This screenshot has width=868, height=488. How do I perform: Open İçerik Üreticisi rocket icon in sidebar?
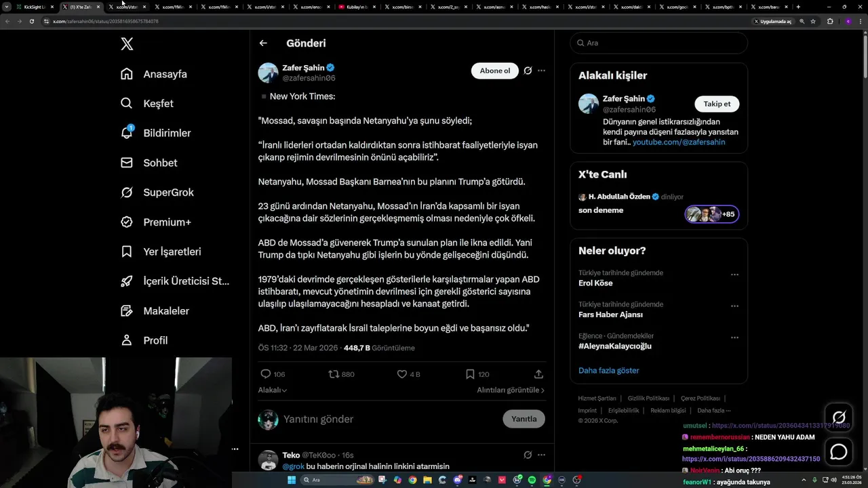[x=127, y=281]
